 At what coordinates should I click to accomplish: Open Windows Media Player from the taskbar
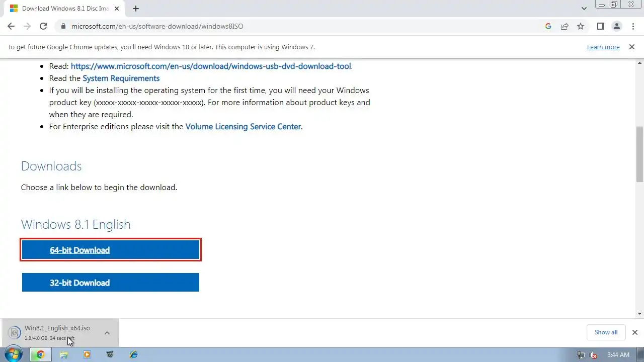coord(87,354)
